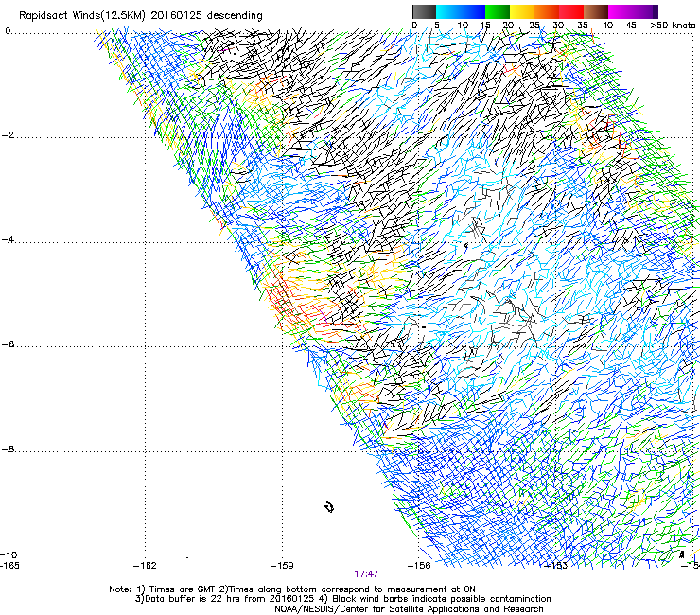The height and width of the screenshot is (615, 700).
Task: Click the '-159' longitude axis label
Action: [282, 566]
